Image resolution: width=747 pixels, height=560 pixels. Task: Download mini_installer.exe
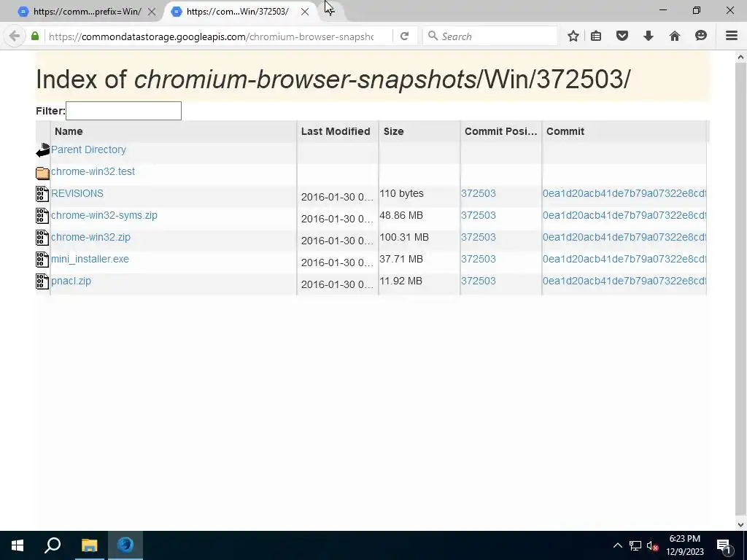(90, 259)
